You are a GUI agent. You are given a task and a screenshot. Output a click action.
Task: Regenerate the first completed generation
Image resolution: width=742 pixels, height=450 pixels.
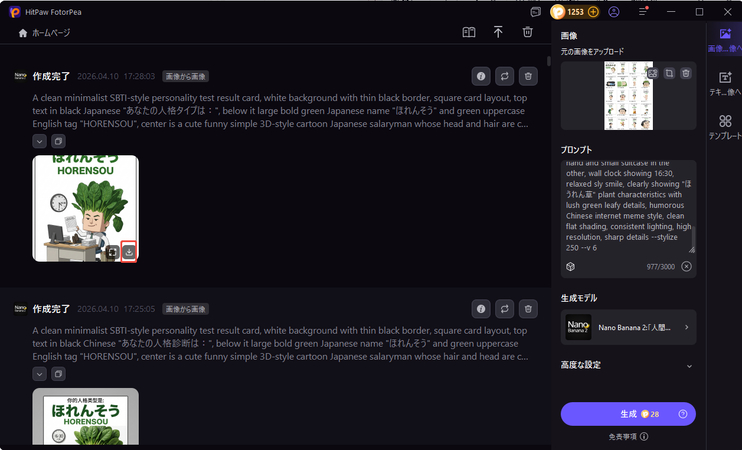pyautogui.click(x=505, y=75)
